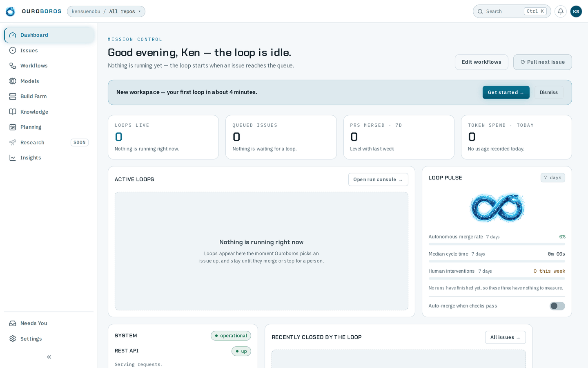Click the Models chip icon
This screenshot has height=368, width=588.
pyautogui.click(x=13, y=81)
